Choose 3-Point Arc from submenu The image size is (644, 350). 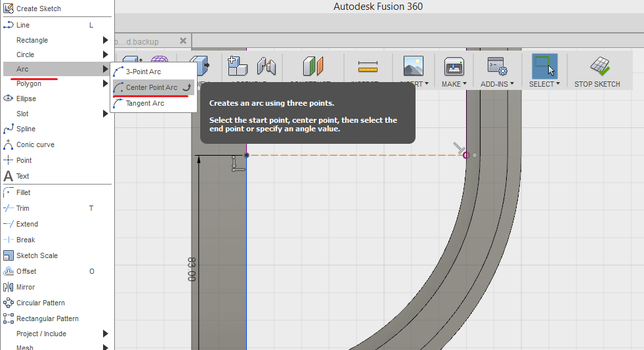(x=154, y=72)
